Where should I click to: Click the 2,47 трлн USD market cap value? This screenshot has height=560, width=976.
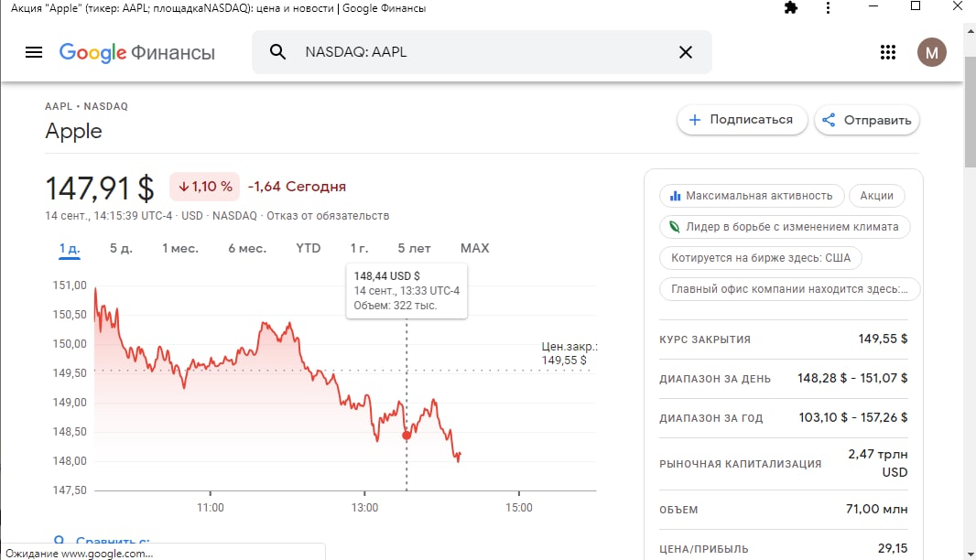(x=878, y=463)
